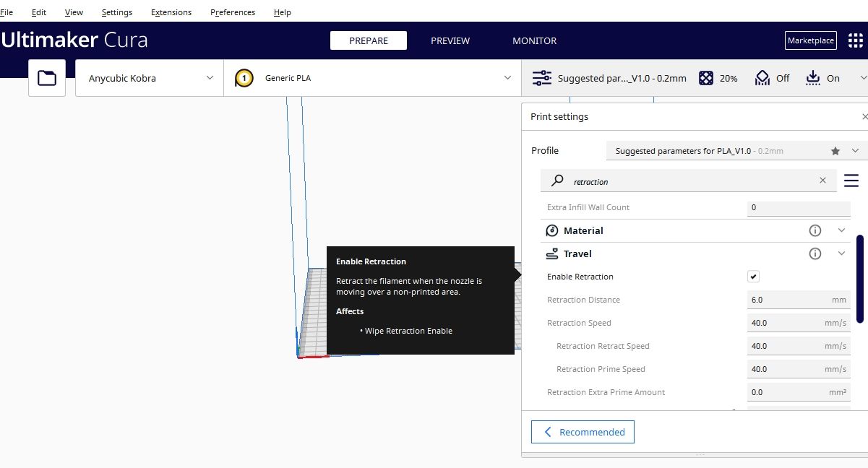Viewport: 868px width, 468px height.
Task: Collapse print settings summary chevron
Action: coord(863,78)
